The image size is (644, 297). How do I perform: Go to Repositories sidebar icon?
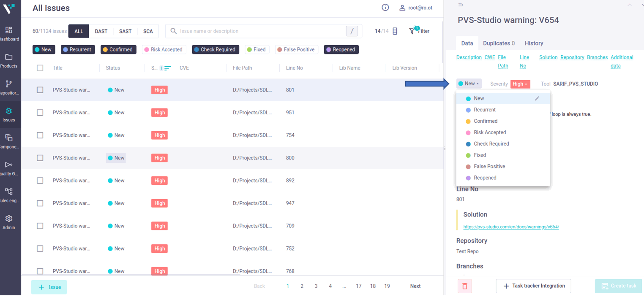[x=9, y=84]
